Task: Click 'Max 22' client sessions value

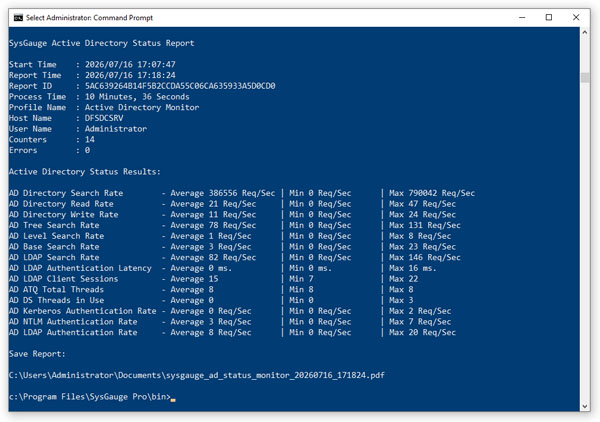Action: point(404,279)
